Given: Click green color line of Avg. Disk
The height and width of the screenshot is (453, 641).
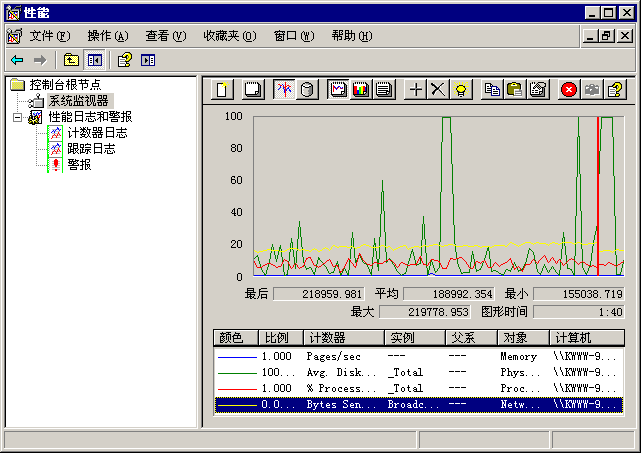Looking at the screenshot, I should 237,373.
